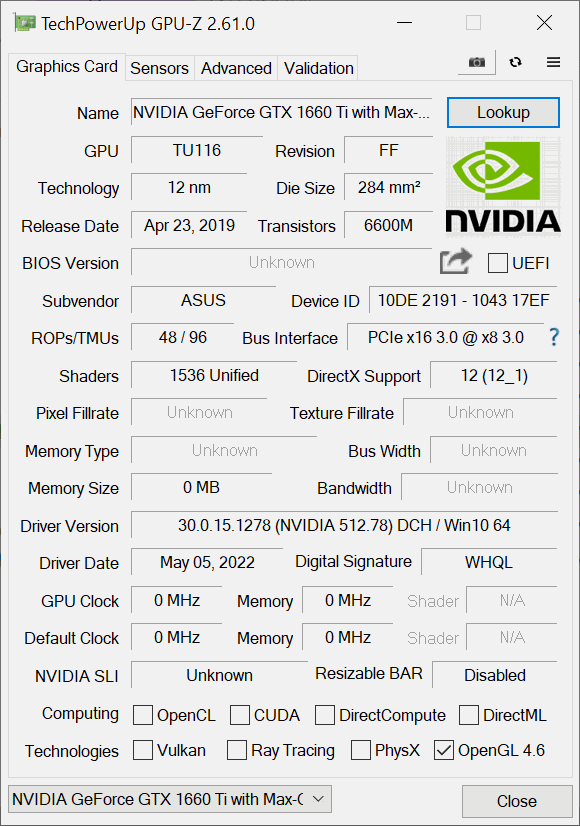Toggle the Ray Tracing checkbox
Screen dimensions: 580x826
pos(237,750)
